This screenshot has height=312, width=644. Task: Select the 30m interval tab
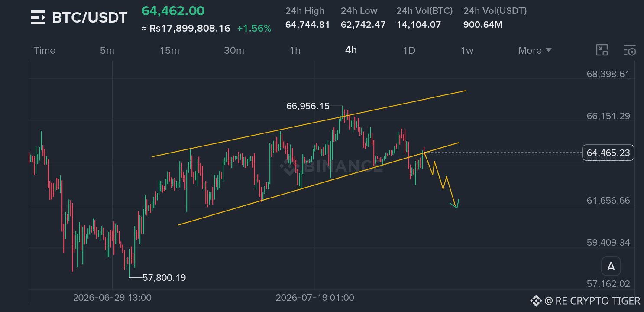click(234, 50)
